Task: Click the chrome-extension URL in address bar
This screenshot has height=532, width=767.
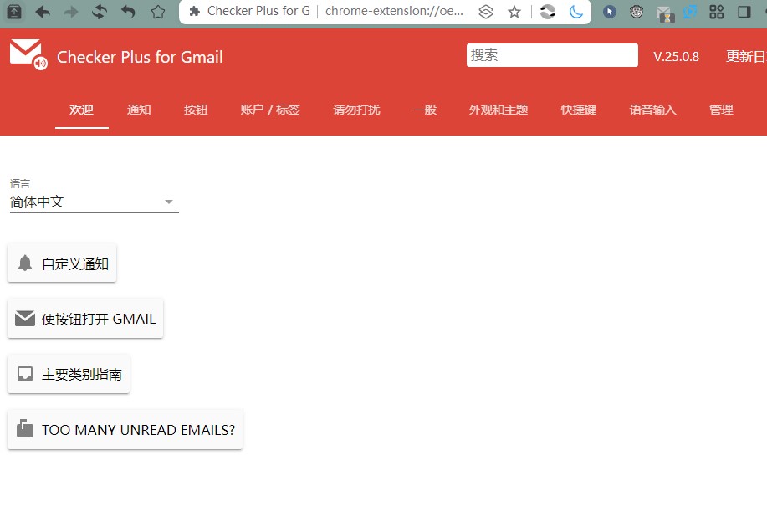Action: [x=394, y=11]
